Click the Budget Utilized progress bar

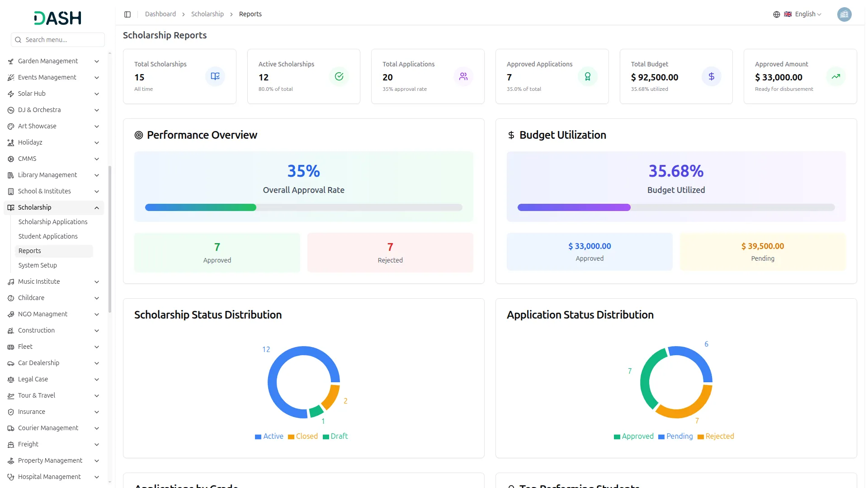(676, 207)
